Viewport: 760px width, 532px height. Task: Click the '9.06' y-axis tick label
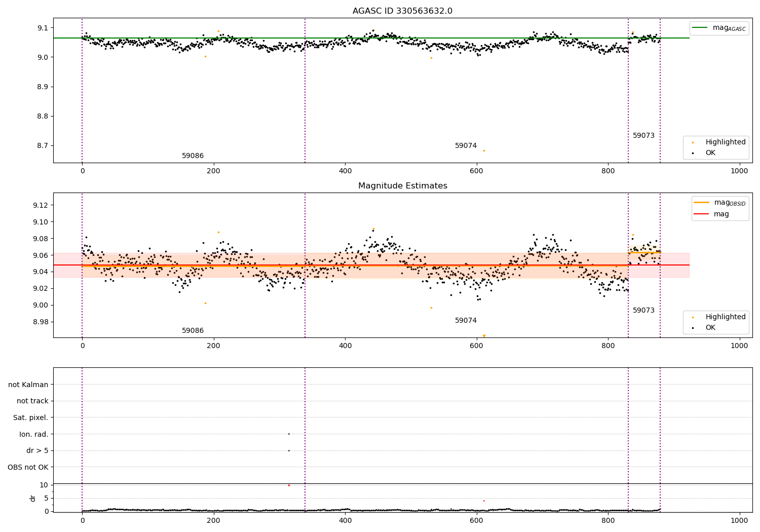click(x=41, y=255)
